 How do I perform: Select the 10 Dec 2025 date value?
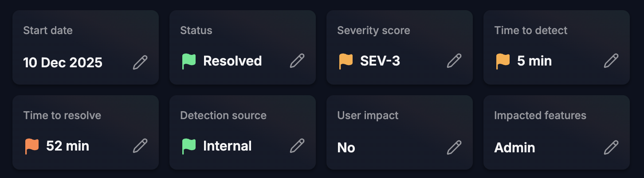(63, 62)
